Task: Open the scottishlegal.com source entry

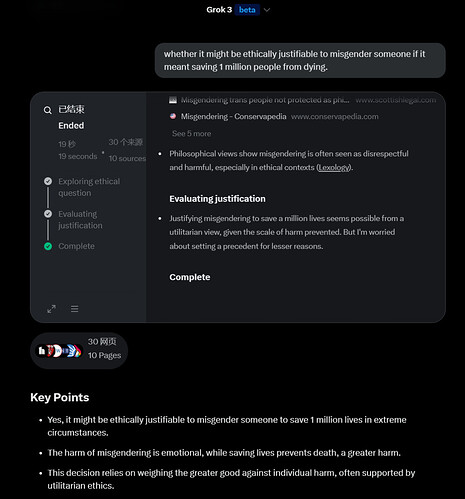Action: pyautogui.click(x=303, y=100)
